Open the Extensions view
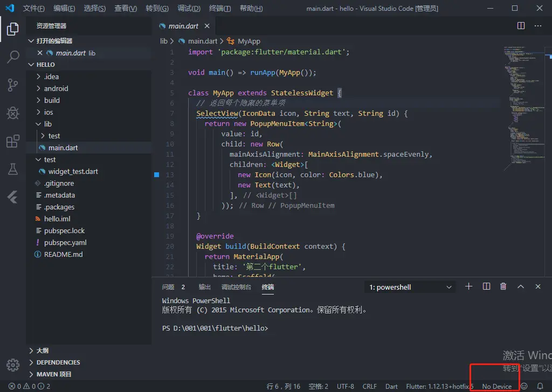552x392 pixels. (13, 141)
